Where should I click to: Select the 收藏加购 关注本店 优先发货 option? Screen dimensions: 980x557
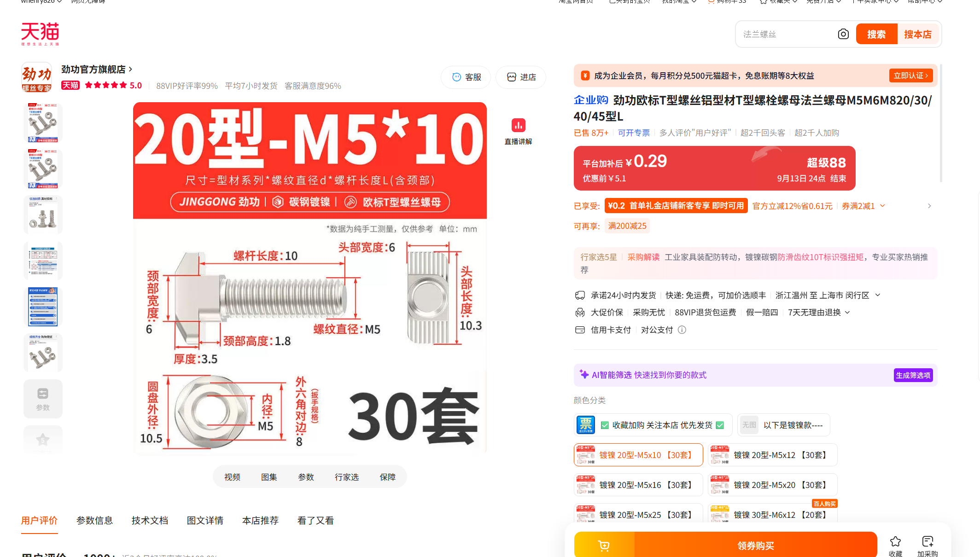(x=653, y=425)
